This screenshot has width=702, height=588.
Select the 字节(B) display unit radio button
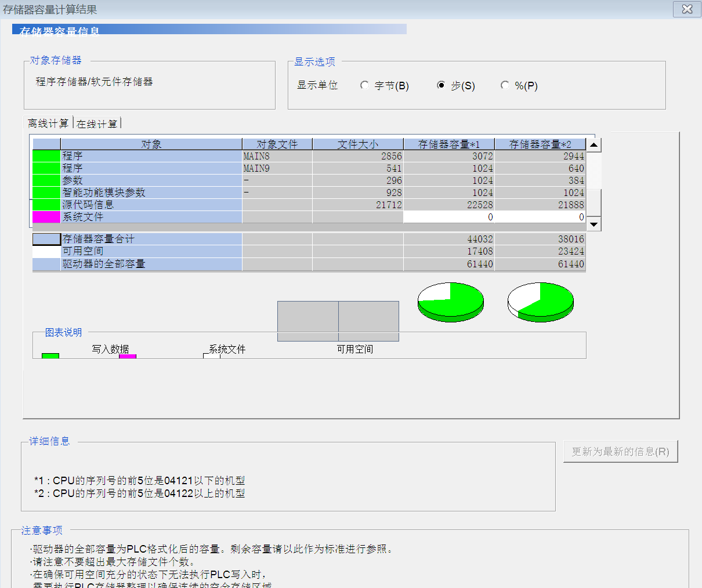364,85
